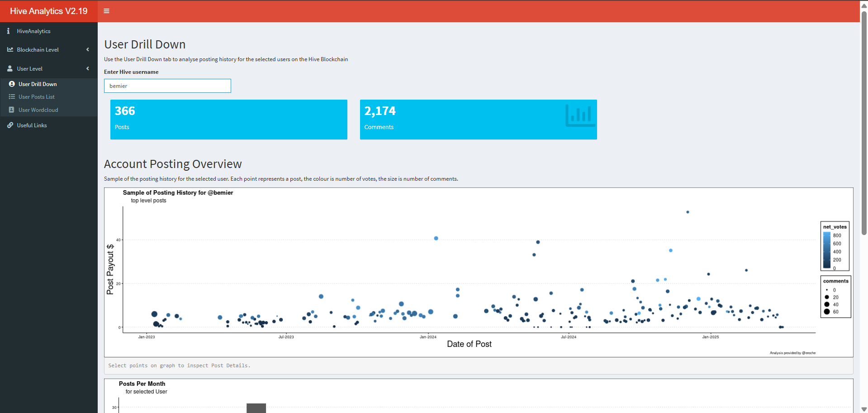Click the 366 Posts value box

click(229, 120)
